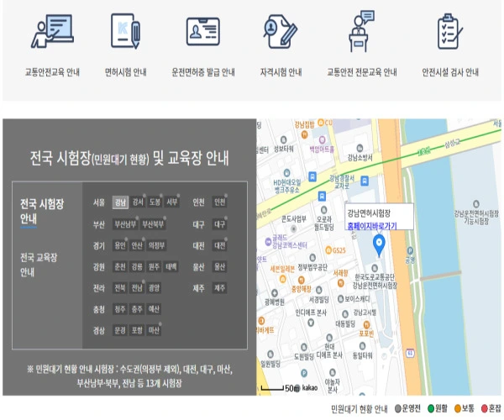Click the orange 보통 legend dot
The image size is (504, 420).
click(x=458, y=409)
